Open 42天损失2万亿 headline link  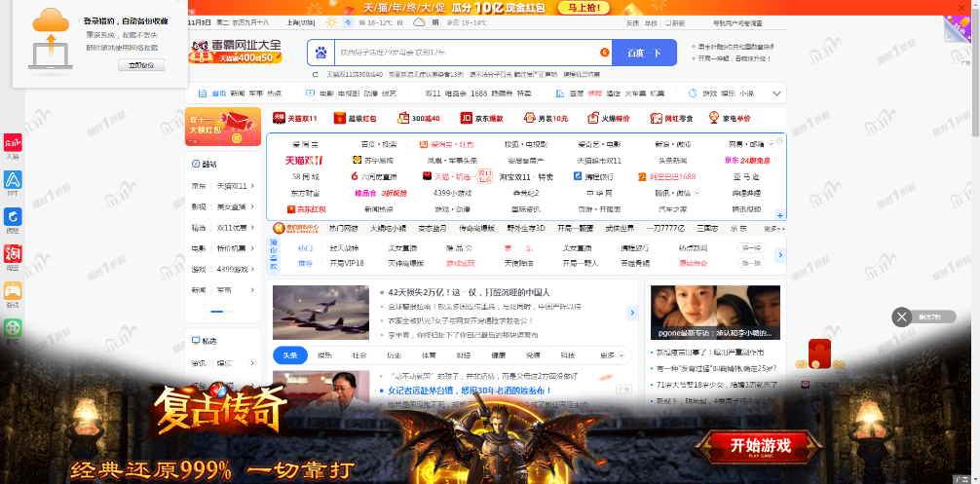coord(469,292)
